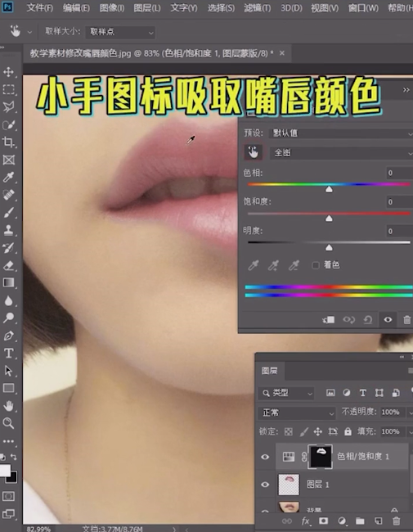Select the Frame tool
This screenshot has height=532, width=413.
pyautogui.click(x=8, y=160)
